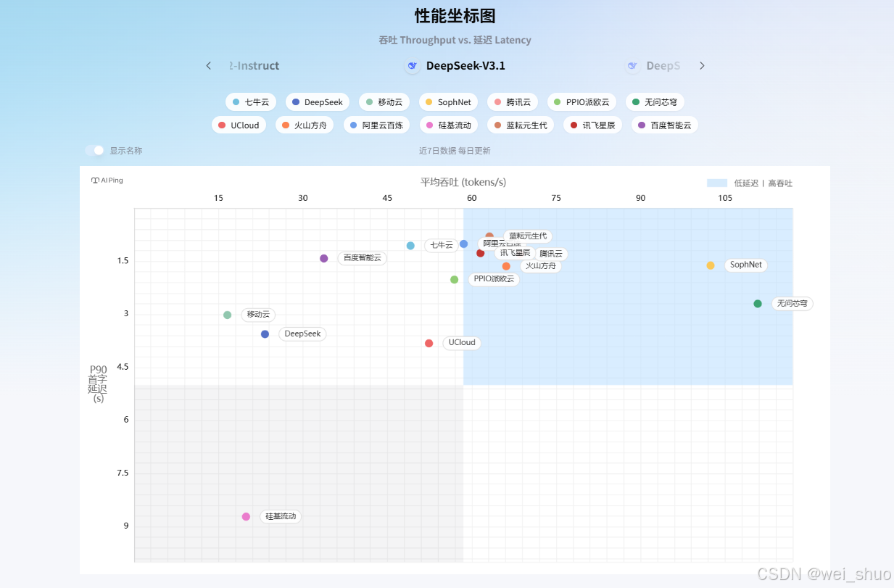Image resolution: width=894 pixels, height=588 pixels.
Task: Click the dark red 讯飞星辰 data point
Action: pos(480,253)
